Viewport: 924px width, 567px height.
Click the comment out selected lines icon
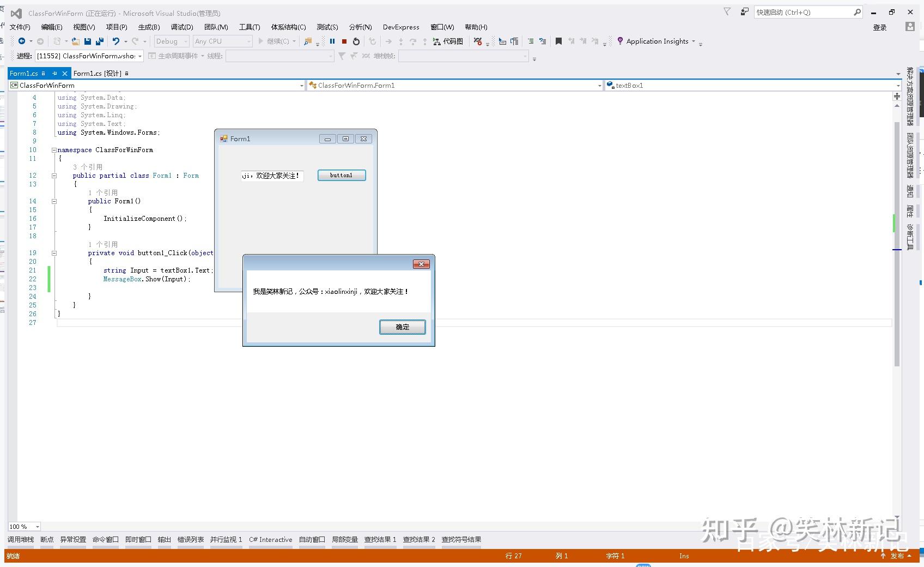pyautogui.click(x=530, y=41)
